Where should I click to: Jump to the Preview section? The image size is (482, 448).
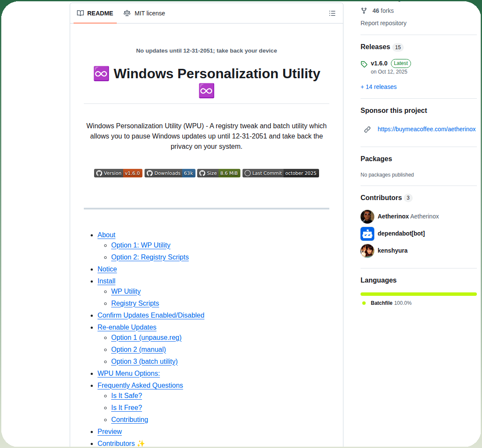(110, 432)
